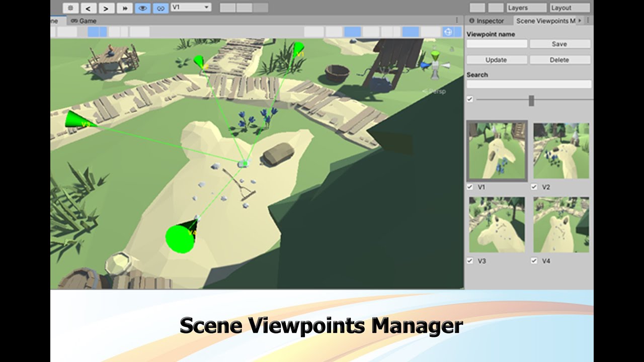The image size is (644, 362).
Task: Open the right panel's three-dot options menu
Action: pos(588,21)
